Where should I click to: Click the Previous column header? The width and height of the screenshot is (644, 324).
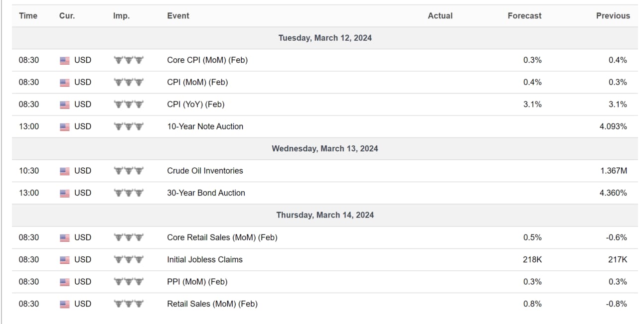click(x=613, y=16)
